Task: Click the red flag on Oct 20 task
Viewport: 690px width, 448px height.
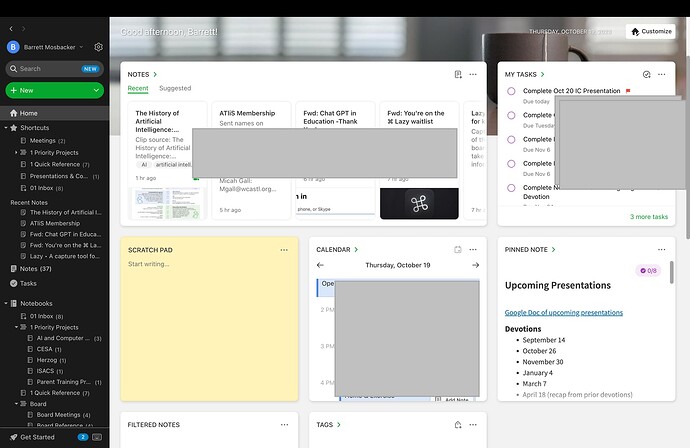Action: [x=628, y=91]
